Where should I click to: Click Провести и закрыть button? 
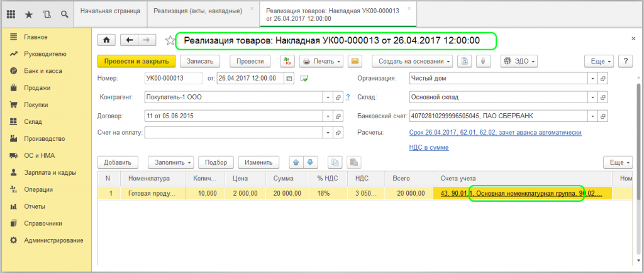coord(136,61)
